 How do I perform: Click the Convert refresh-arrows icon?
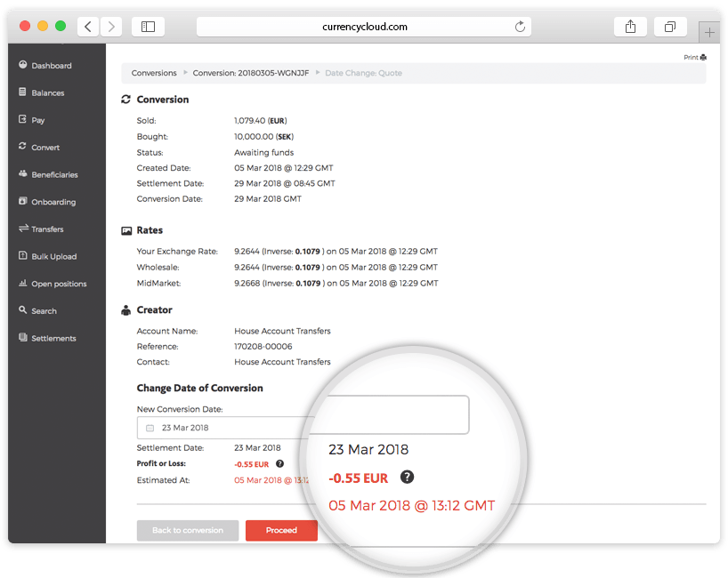coord(22,146)
